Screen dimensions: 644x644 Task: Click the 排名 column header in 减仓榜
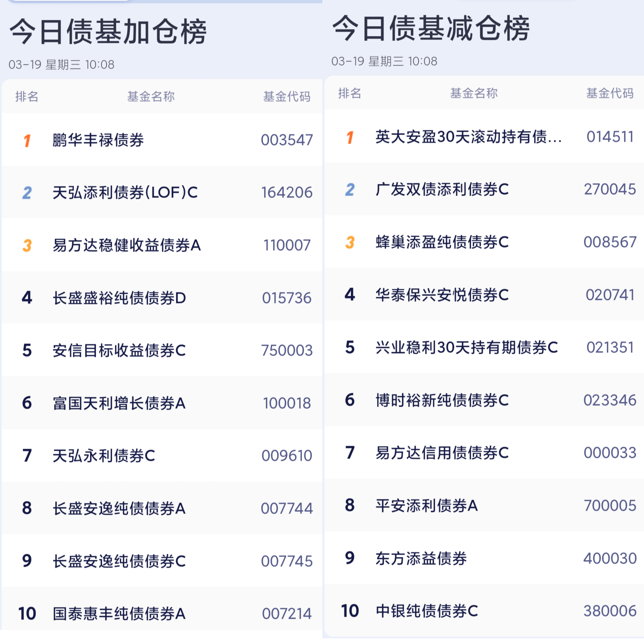coord(350,93)
